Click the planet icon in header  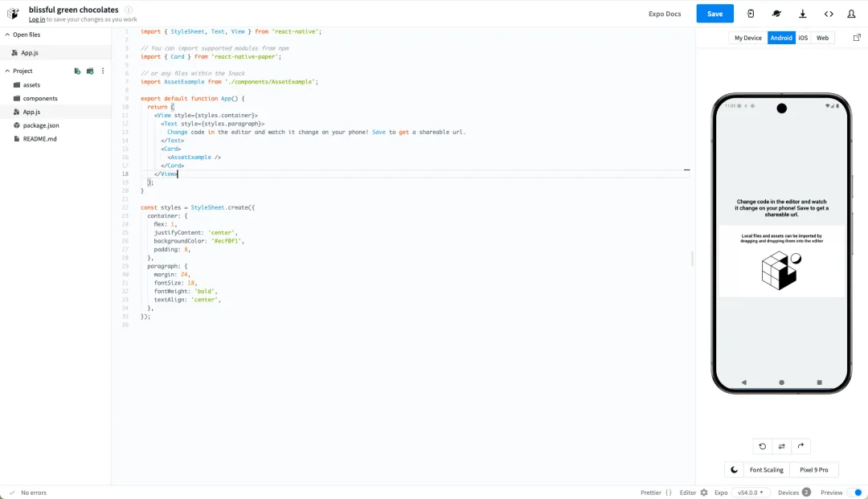pos(776,14)
